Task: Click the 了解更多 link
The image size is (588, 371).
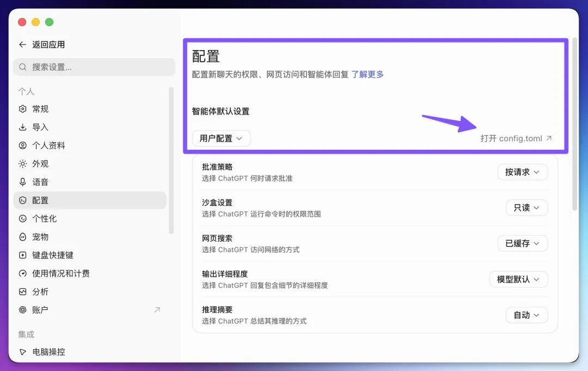Action: point(367,74)
